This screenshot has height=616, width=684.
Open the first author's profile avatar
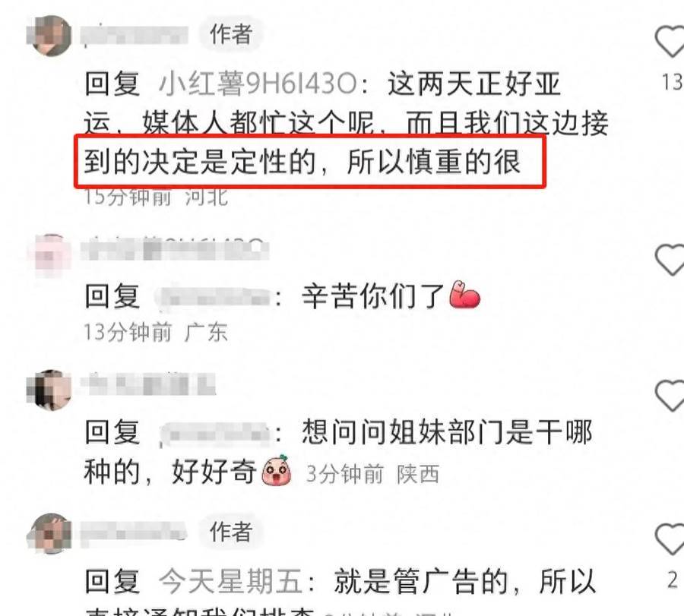click(49, 36)
